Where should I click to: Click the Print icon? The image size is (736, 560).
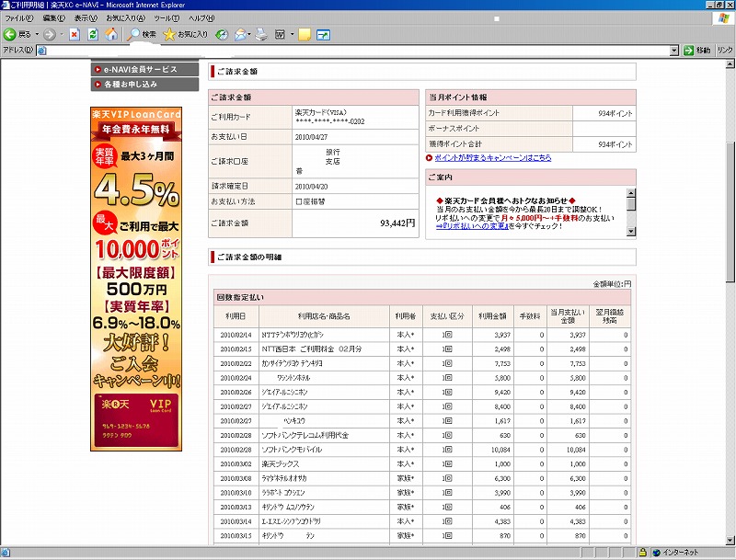tap(261, 34)
